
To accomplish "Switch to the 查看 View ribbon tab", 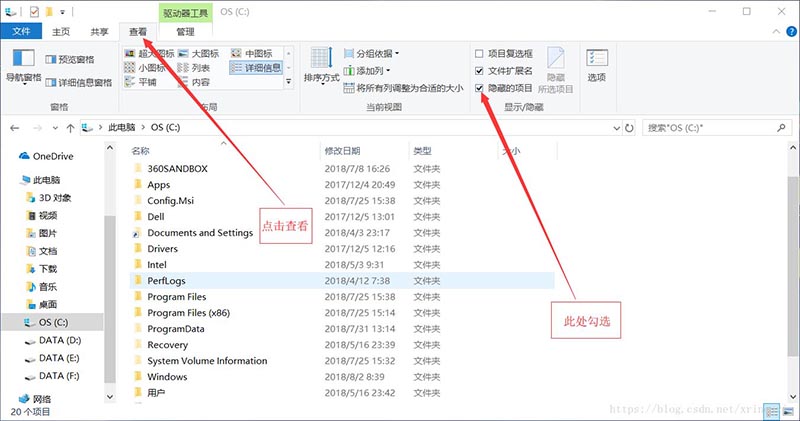I will pyautogui.click(x=138, y=32).
